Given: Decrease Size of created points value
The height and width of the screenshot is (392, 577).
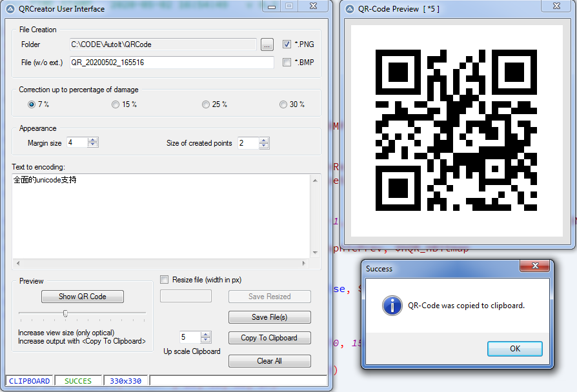Looking at the screenshot, I should click(263, 146).
